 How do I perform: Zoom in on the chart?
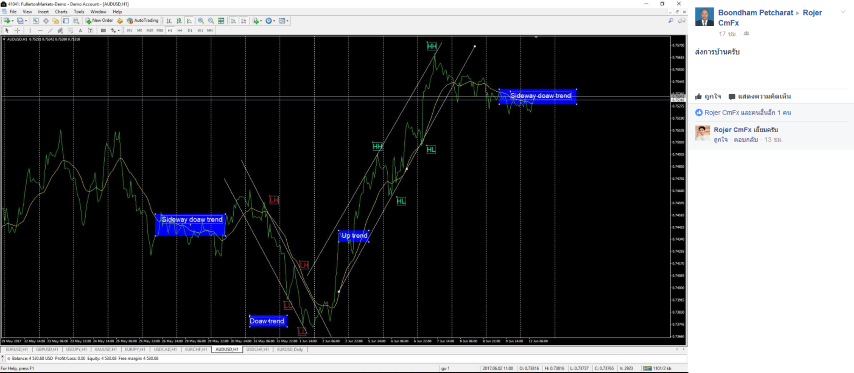pos(200,21)
